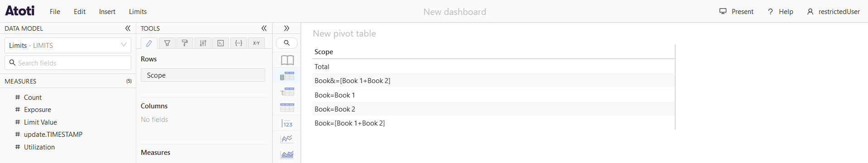Viewport: 868px width, 163px height.
Task: Open the Help link
Action: point(780,12)
